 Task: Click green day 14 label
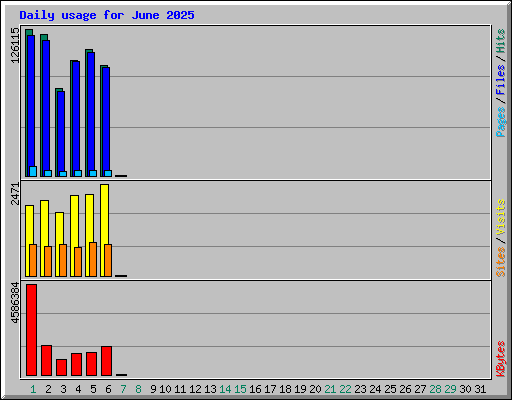[x=225, y=389]
